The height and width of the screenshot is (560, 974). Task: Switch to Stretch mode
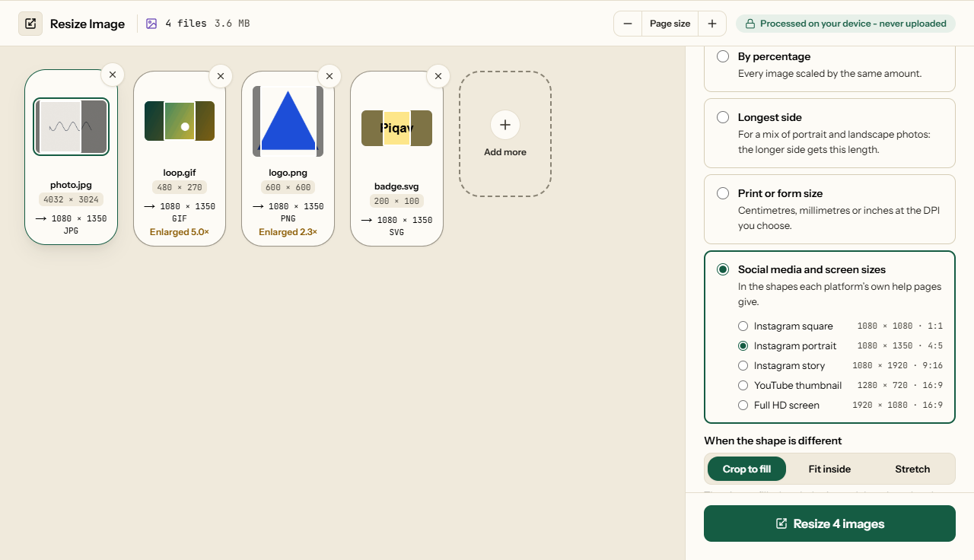coord(912,469)
